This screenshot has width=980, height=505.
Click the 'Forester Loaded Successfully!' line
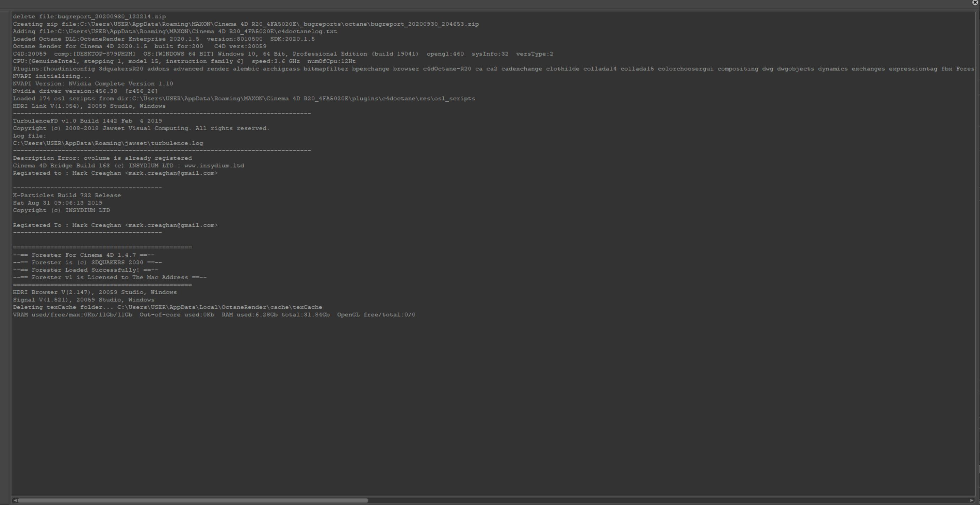(x=85, y=270)
